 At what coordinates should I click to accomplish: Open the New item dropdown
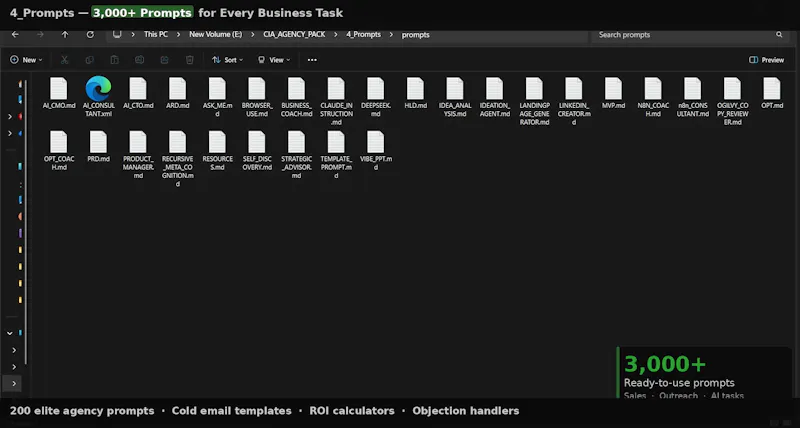pos(26,60)
